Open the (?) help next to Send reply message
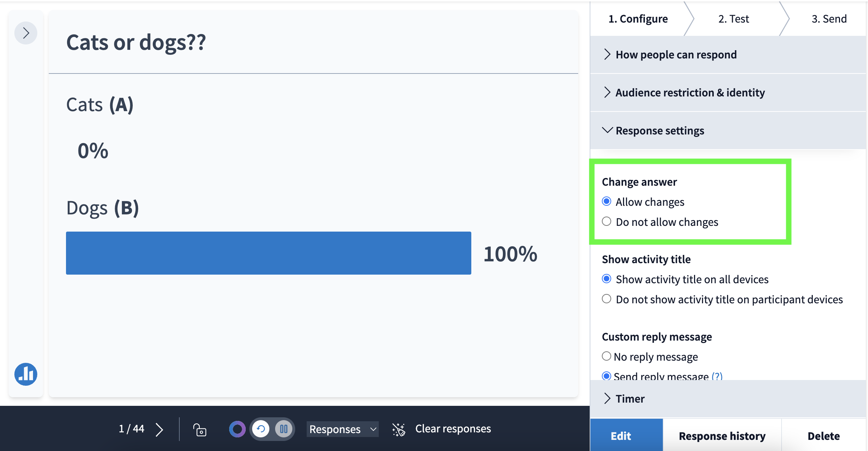The image size is (868, 451). (717, 376)
